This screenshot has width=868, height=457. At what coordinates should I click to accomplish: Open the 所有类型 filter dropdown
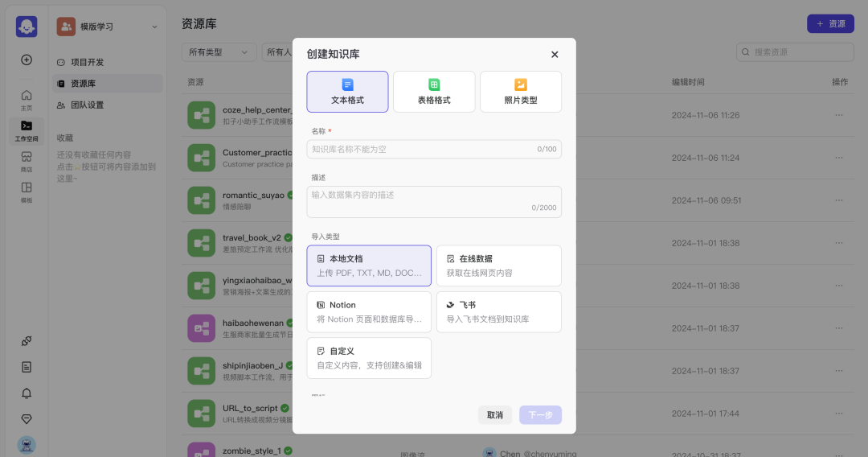click(219, 52)
